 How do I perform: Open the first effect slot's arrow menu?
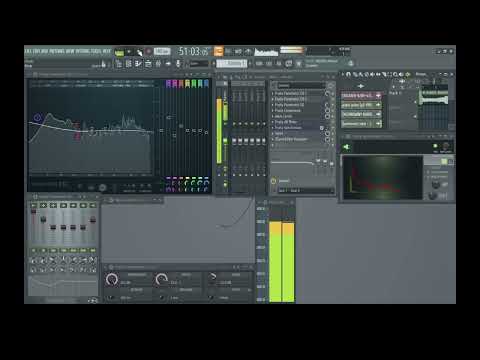[x=273, y=93]
